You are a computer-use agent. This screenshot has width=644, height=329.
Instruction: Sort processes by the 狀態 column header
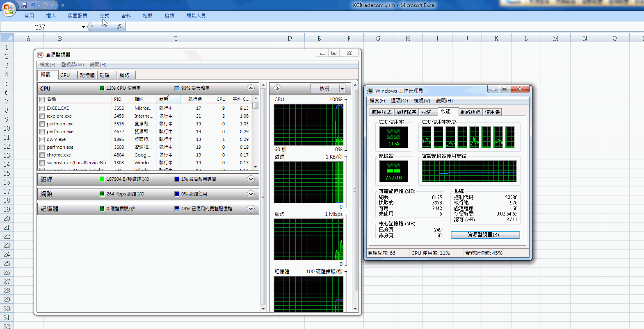(168, 99)
